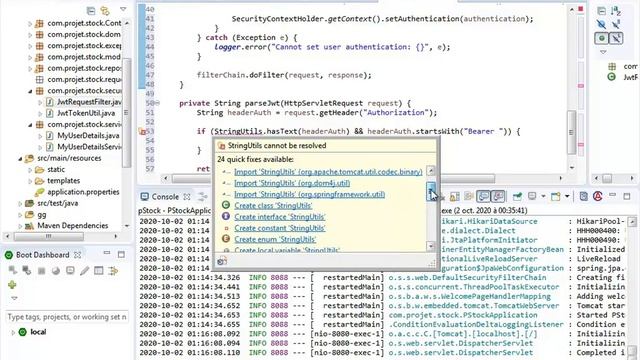Screen dimensions: 640x360
Task: Choose Create interface 'StringUtils' quick fix
Action: click(280, 217)
